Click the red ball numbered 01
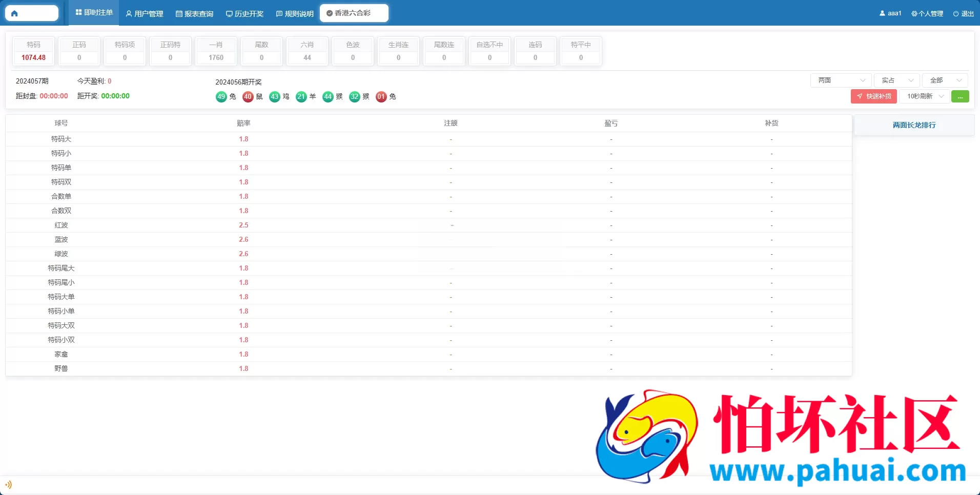Screen dimensions: 980x495 click(381, 97)
